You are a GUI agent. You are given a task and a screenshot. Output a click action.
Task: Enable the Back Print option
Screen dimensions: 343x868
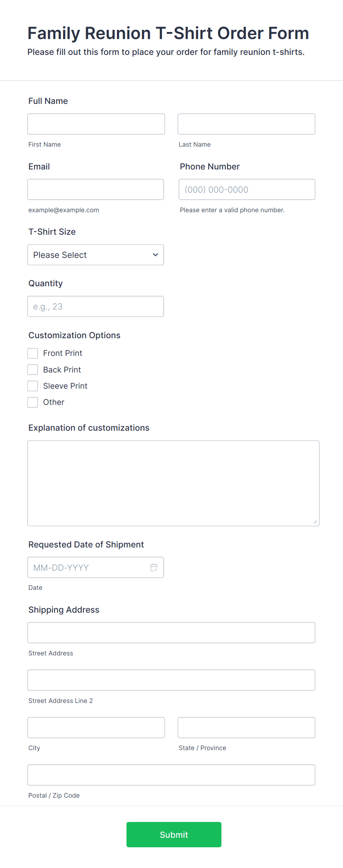click(33, 370)
